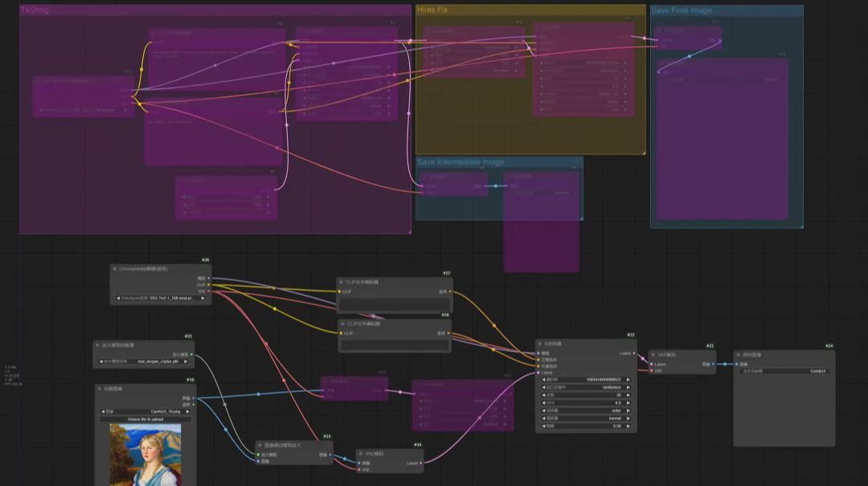Click the collapse dot on the K采样器 node
868x486 pixels.
point(539,343)
